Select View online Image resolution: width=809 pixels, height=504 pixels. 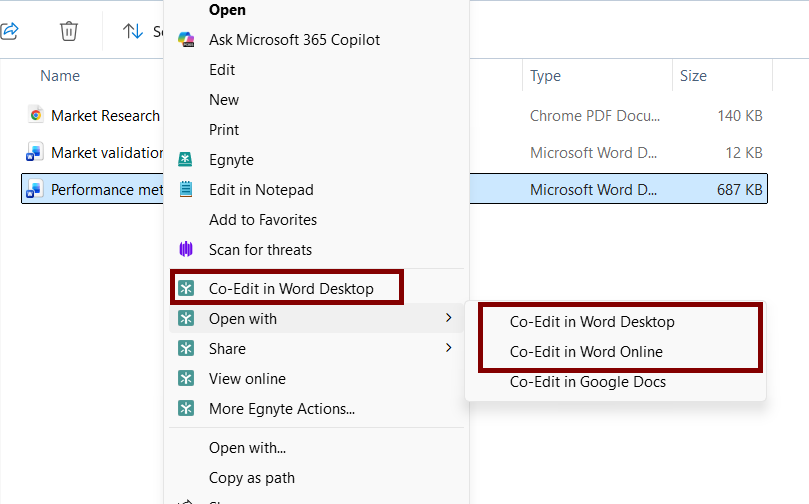click(247, 379)
